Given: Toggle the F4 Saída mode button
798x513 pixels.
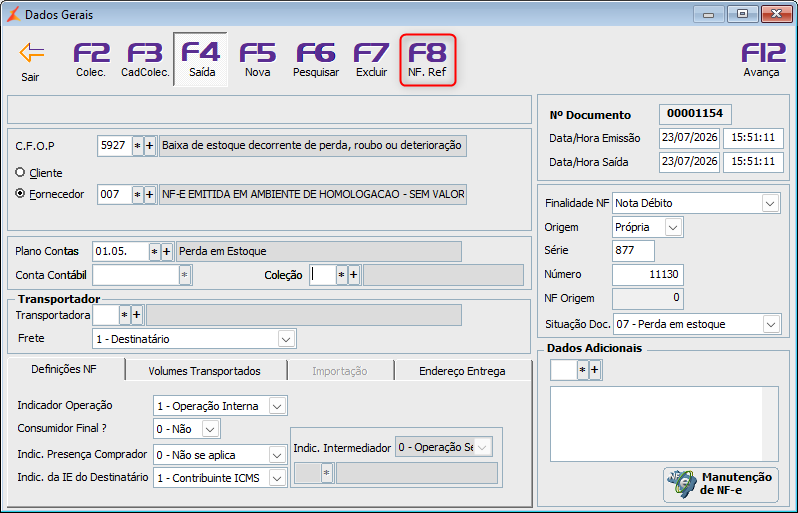Looking at the screenshot, I should (201, 60).
